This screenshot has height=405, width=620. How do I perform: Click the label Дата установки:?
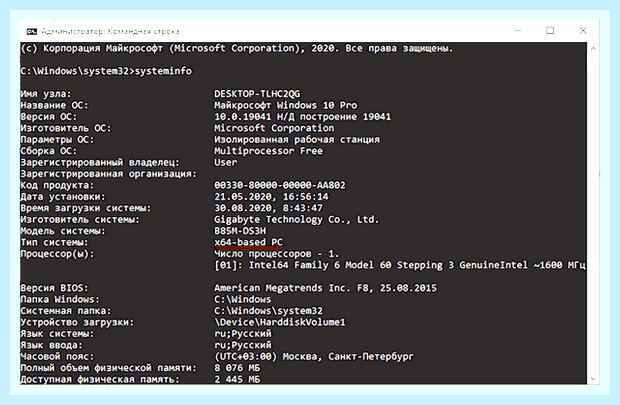pyautogui.click(x=63, y=197)
